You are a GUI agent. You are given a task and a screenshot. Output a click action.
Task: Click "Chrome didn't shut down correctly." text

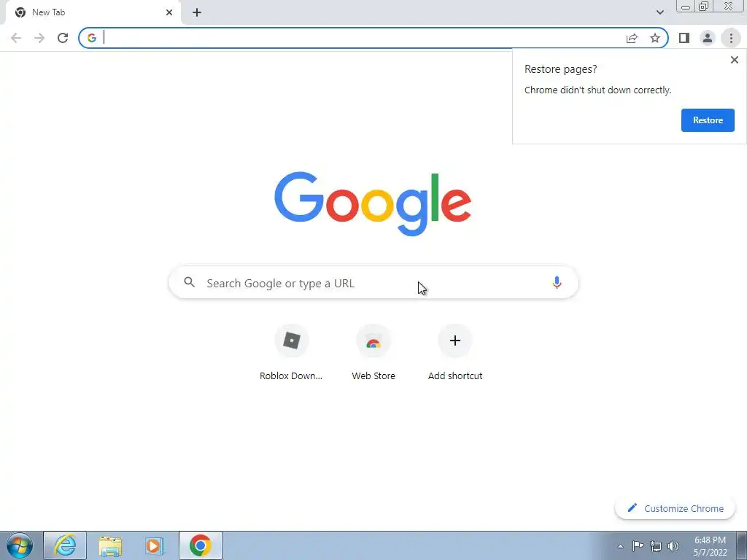[598, 90]
